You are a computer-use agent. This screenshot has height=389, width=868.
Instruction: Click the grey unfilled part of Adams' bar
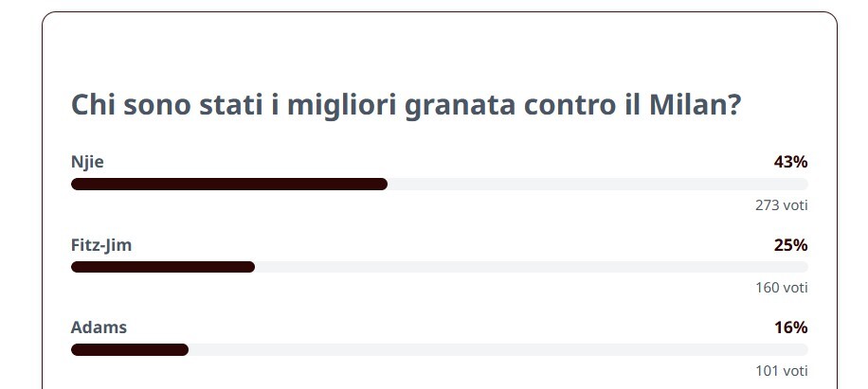tap(498, 350)
